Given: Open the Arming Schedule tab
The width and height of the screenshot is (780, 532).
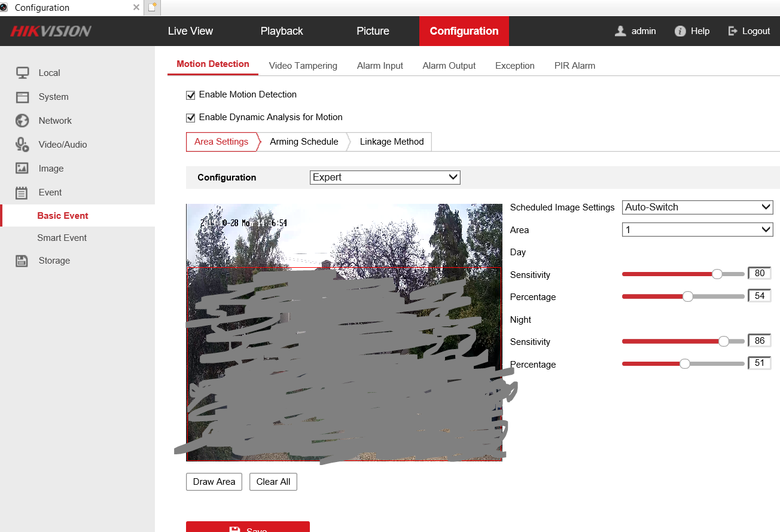Looking at the screenshot, I should click(304, 142).
